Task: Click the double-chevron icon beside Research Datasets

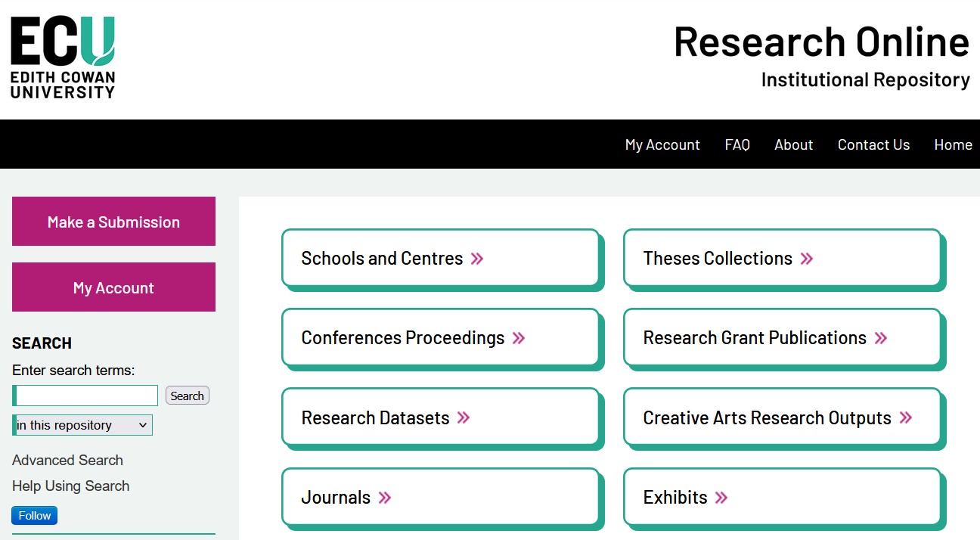Action: pyautogui.click(x=464, y=417)
